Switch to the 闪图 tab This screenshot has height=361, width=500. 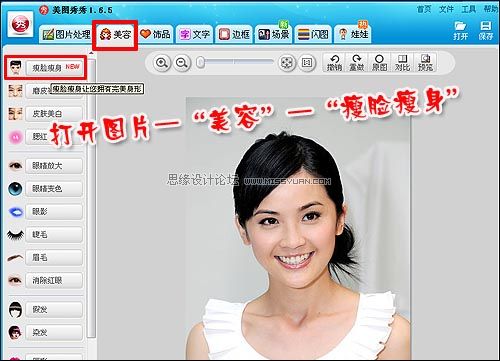pyautogui.click(x=313, y=34)
